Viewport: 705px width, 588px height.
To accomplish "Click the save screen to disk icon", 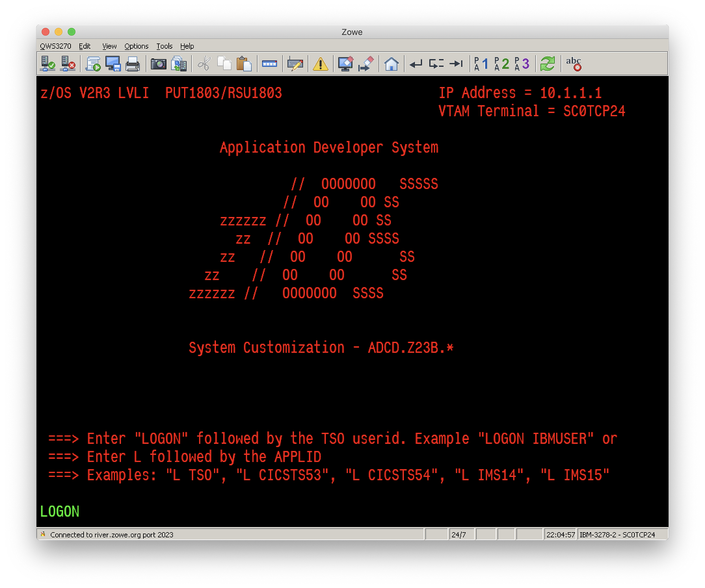I will click(113, 64).
